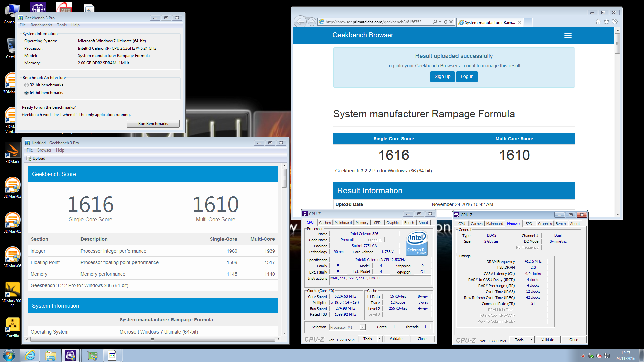This screenshot has width=644, height=362.
Task: Click the browser address bar URL
Action: coord(373,22)
